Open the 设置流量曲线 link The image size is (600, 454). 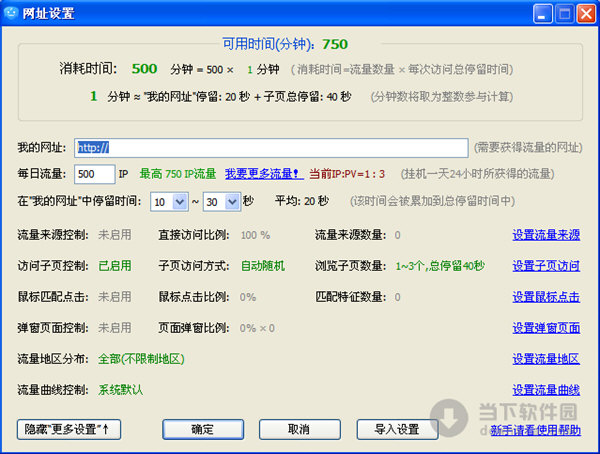click(546, 390)
